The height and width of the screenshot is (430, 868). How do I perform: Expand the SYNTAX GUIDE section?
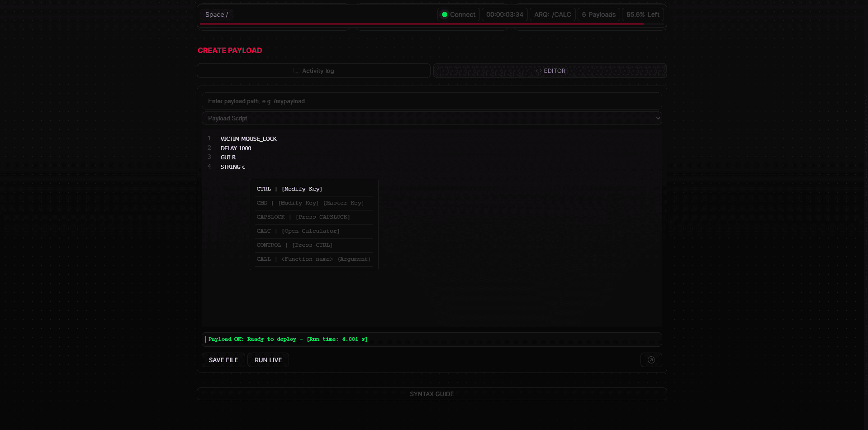(432, 394)
